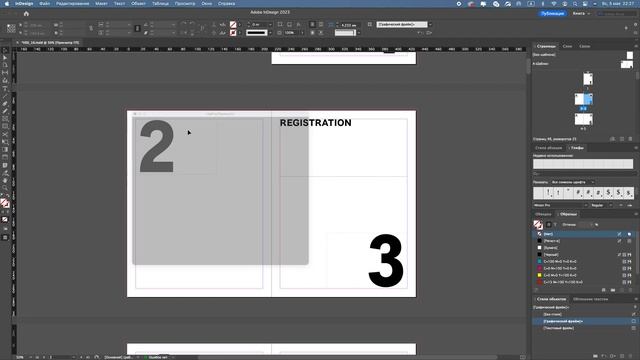The image size is (640, 360).
Task: Select the red C=15 M=100 Y=100 K=0 swatch
Action: (584, 282)
